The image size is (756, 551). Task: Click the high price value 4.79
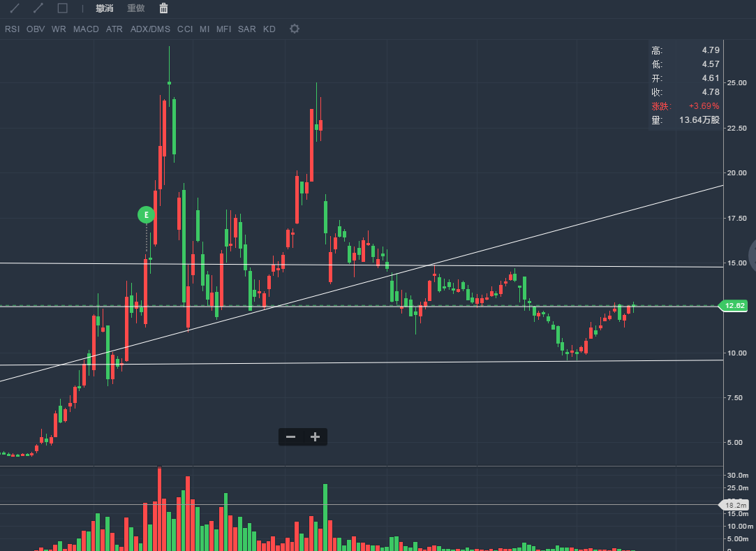[711, 50]
